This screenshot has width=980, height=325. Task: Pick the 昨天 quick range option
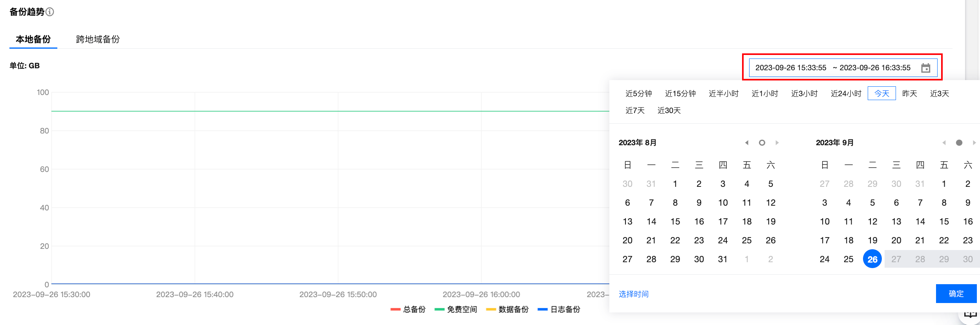coord(909,93)
